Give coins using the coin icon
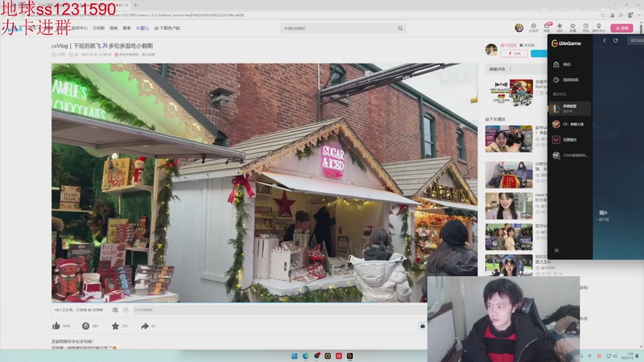The height and width of the screenshot is (362, 644). (85, 326)
